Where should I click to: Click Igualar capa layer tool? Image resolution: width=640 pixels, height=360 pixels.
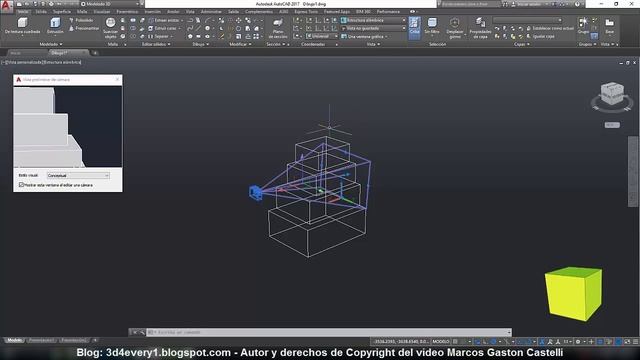pyautogui.click(x=540, y=36)
